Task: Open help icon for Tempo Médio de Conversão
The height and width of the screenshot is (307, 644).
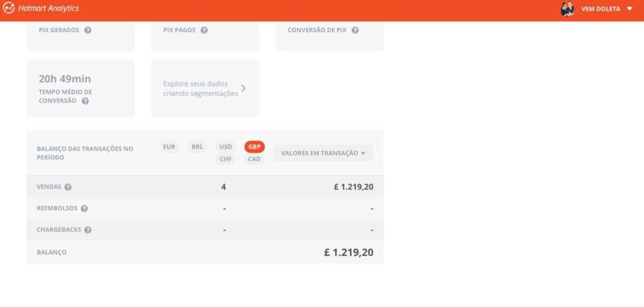Action: point(85,101)
